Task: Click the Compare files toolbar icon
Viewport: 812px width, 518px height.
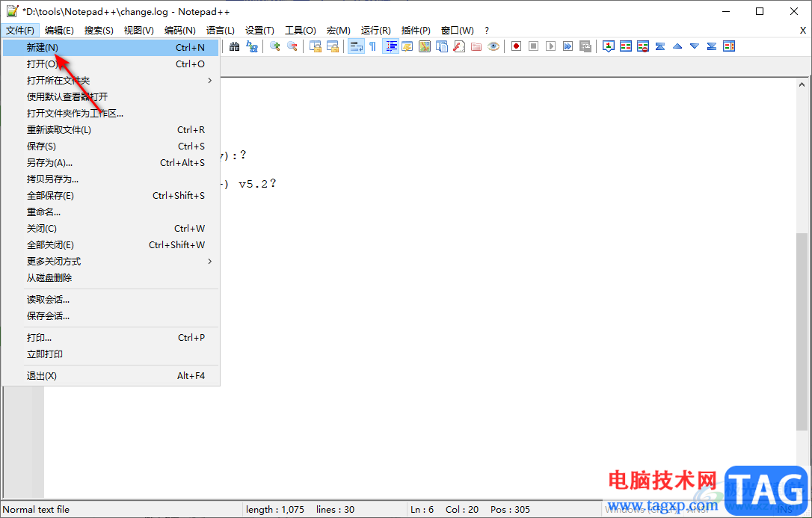Action: click(626, 46)
